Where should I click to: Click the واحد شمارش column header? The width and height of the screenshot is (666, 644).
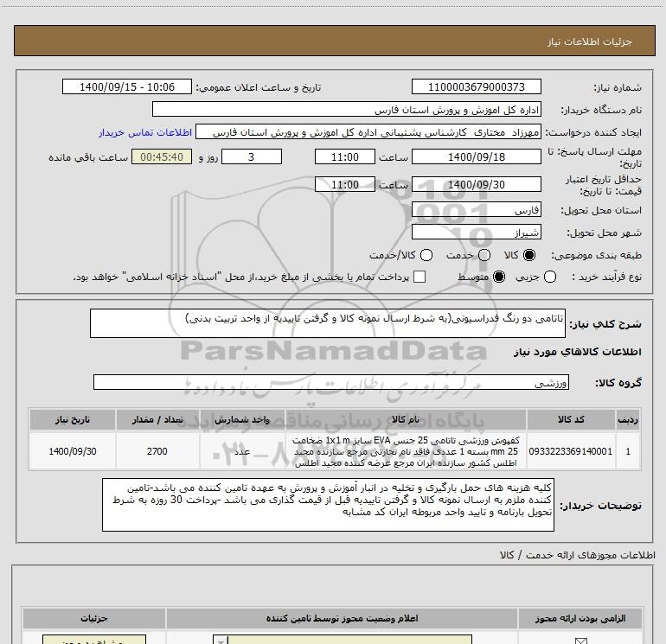pyautogui.click(x=241, y=419)
